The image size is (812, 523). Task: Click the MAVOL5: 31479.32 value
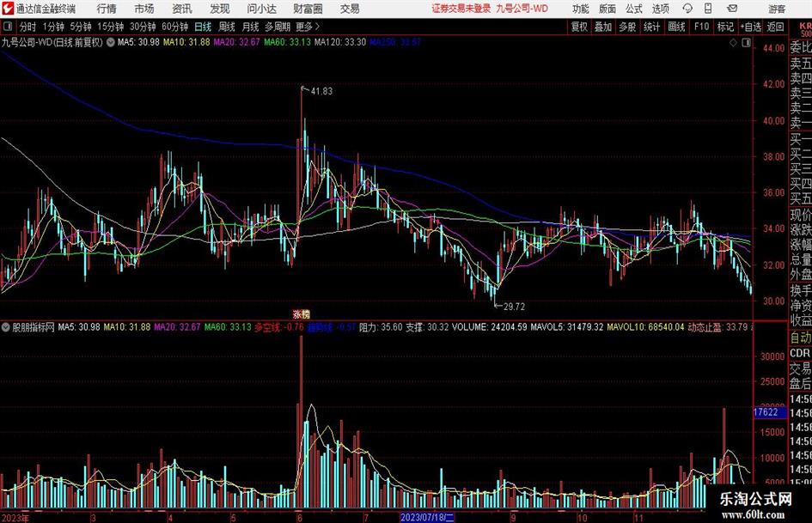(567, 327)
